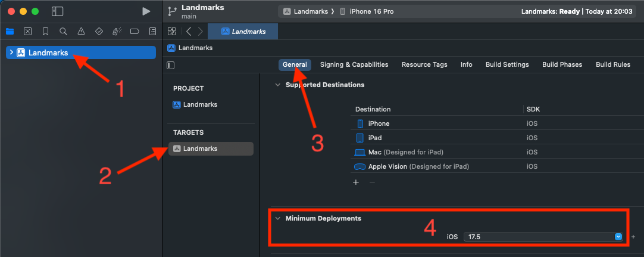
Task: Select the Landmarks scheme in toolbar
Action: tap(311, 11)
